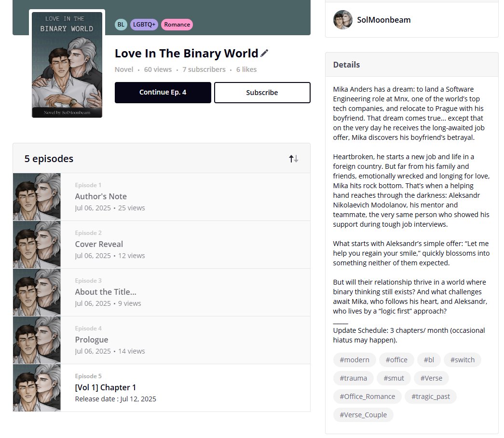
Task: Click the 7 subscribers count
Action: (x=204, y=69)
